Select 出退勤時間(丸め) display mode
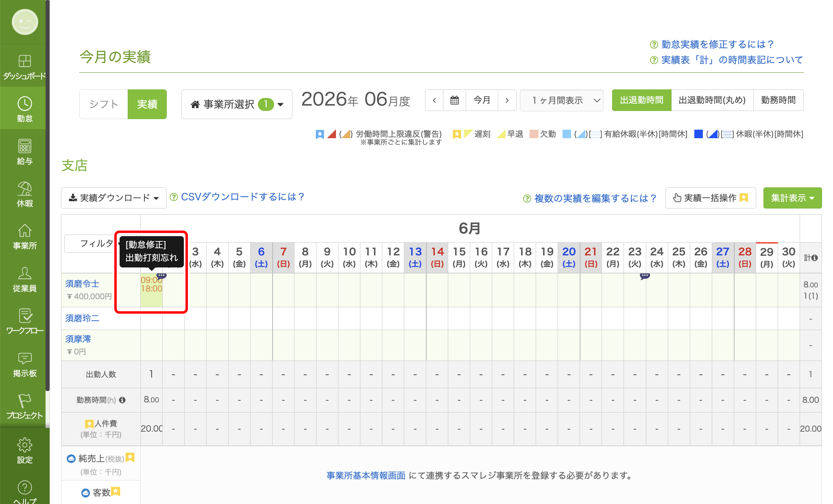Screen dimensions: 833x504 click(712, 100)
